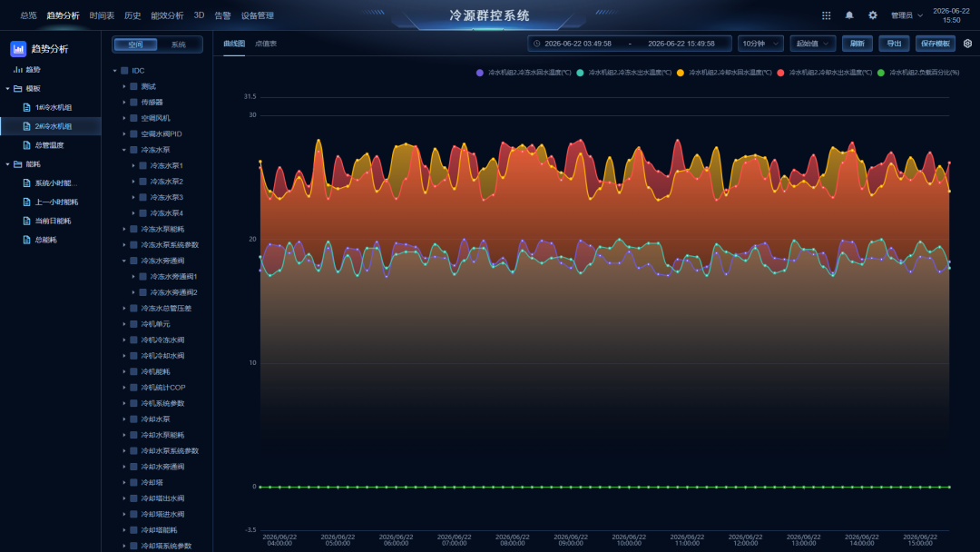Open 1#冷水机组 template document icon
The width and height of the screenshot is (980, 552).
26,107
